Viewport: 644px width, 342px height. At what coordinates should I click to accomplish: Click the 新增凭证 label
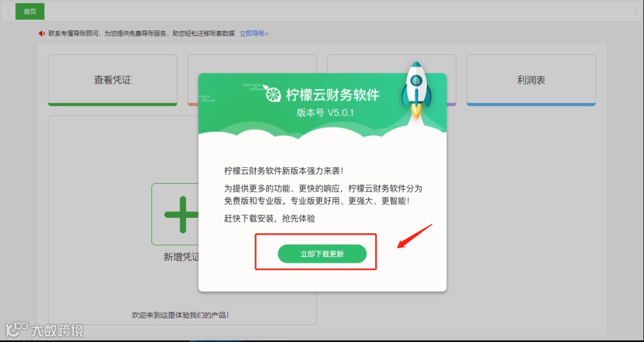click(181, 257)
